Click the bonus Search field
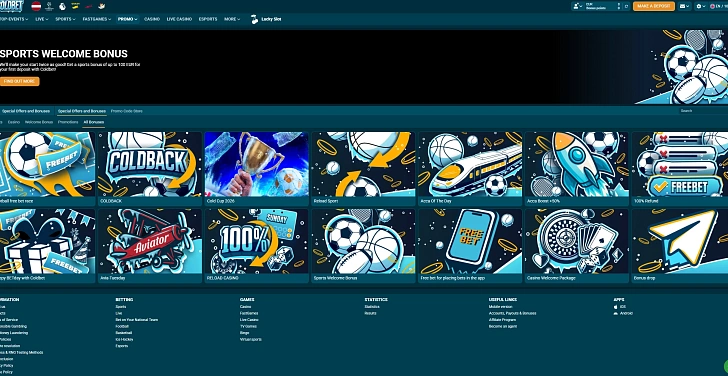Viewport: 728px width, 376px height. click(703, 111)
